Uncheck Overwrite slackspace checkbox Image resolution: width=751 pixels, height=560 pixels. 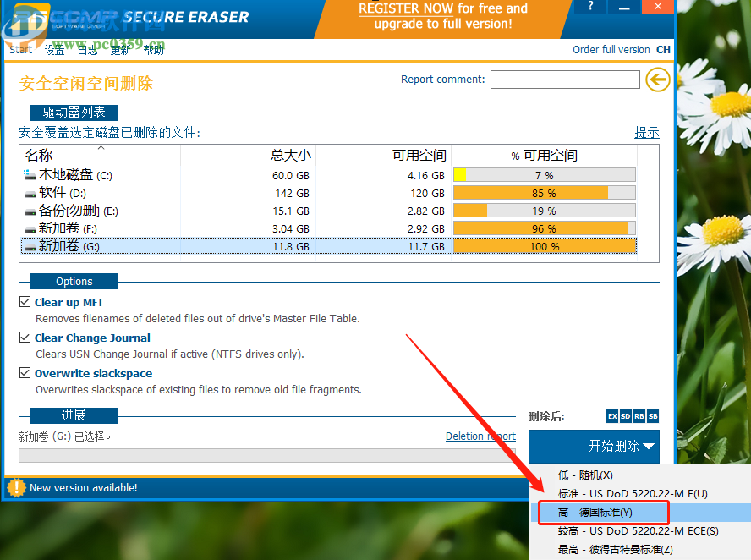tap(25, 373)
